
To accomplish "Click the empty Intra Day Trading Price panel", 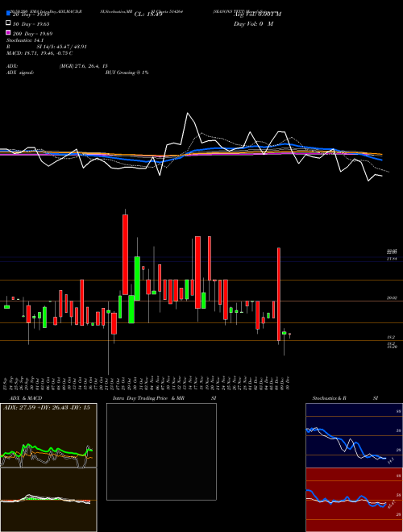I will tap(161, 451).
